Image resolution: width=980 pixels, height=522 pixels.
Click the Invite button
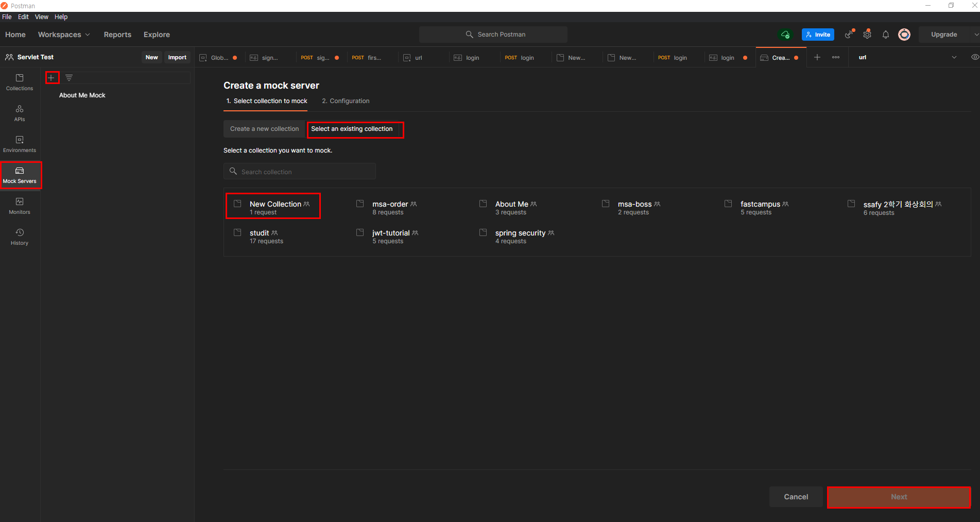(818, 35)
